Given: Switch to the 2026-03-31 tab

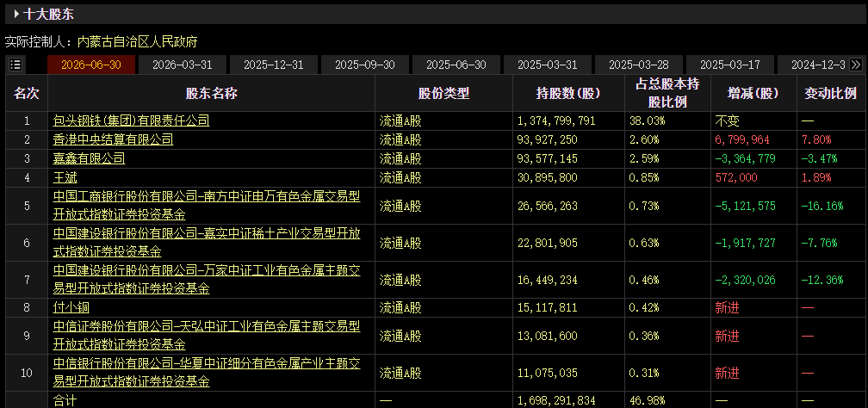Looking at the screenshot, I should click(x=183, y=65).
